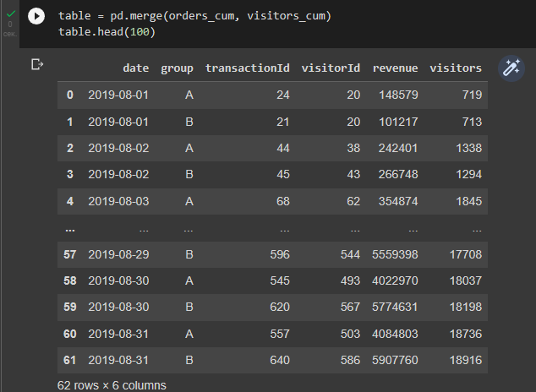Click revenue value 5907760 in row 61
The image size is (536, 392).
click(395, 360)
